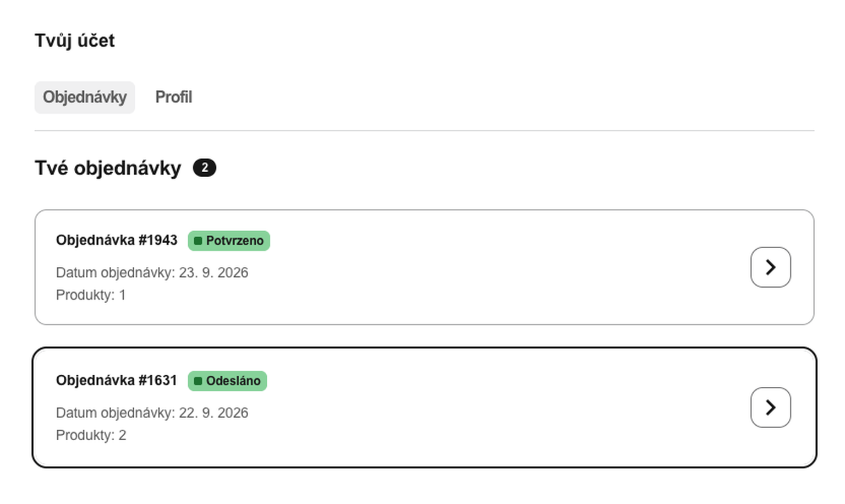Viewport: 845px width, 504px height.
Task: Click the Tvé objednávky heading
Action: [x=108, y=168]
